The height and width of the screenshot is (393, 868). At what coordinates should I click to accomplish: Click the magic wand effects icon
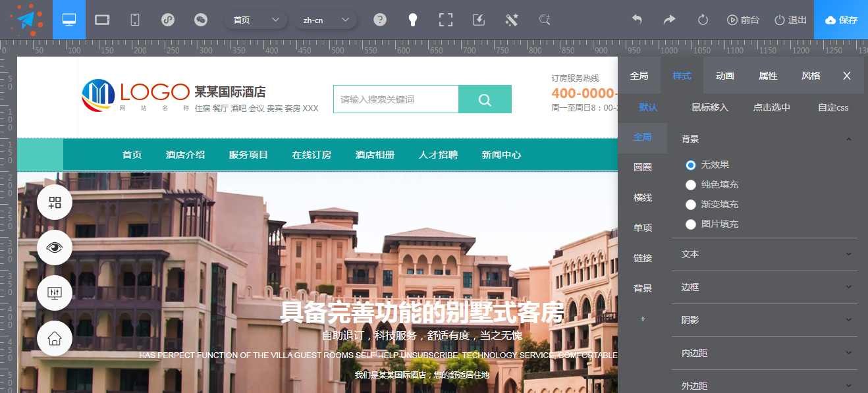click(511, 19)
